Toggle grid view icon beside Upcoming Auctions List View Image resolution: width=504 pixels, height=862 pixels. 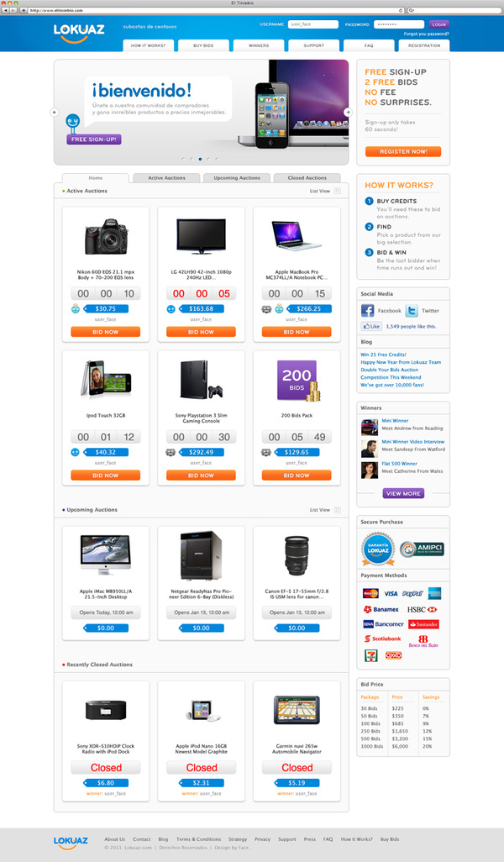pos(338,510)
